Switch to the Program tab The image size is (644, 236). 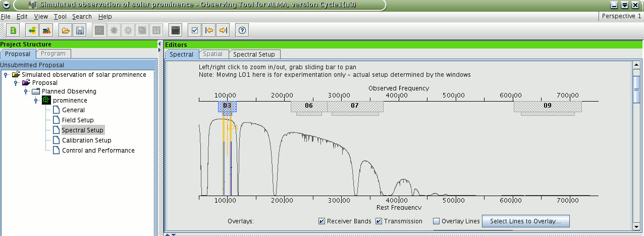[x=53, y=54]
